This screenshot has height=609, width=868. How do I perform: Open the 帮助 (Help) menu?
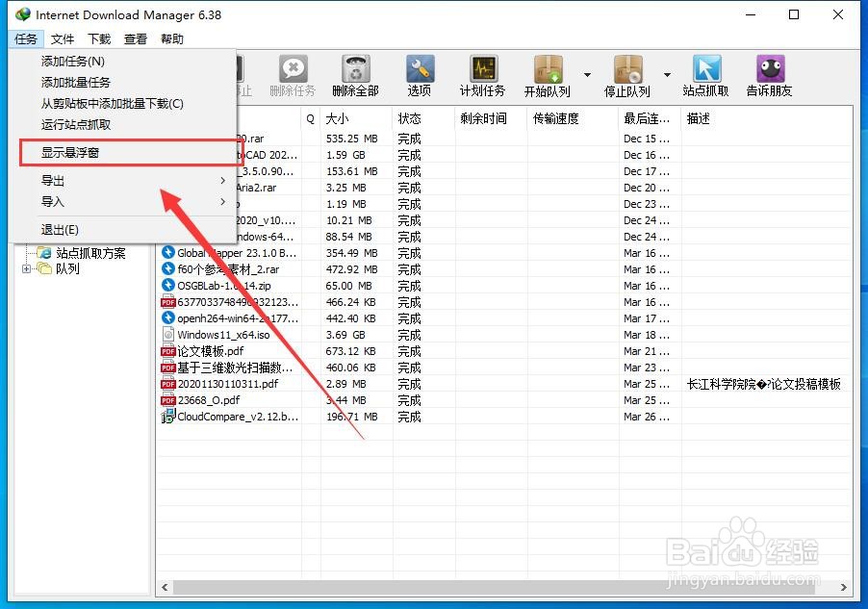tap(172, 38)
